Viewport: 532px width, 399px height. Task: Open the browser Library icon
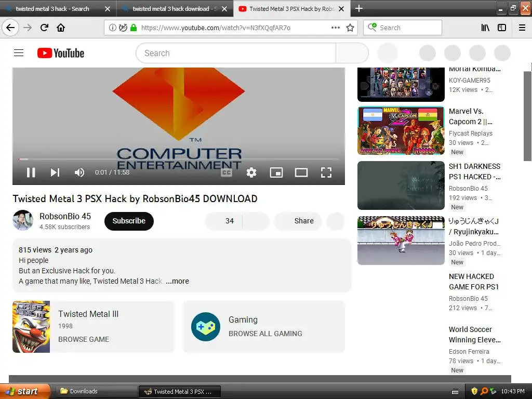coord(485,28)
